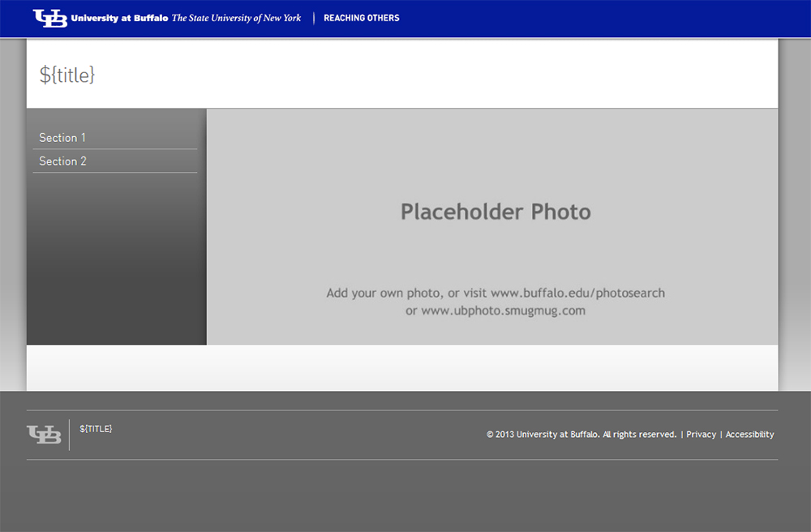Click the ${TITLE} text in the footer

(x=96, y=428)
